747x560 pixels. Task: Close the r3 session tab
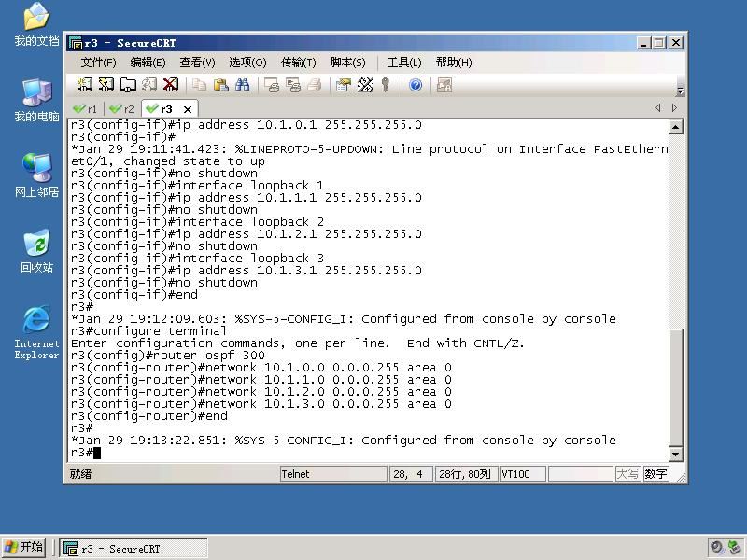point(188,109)
